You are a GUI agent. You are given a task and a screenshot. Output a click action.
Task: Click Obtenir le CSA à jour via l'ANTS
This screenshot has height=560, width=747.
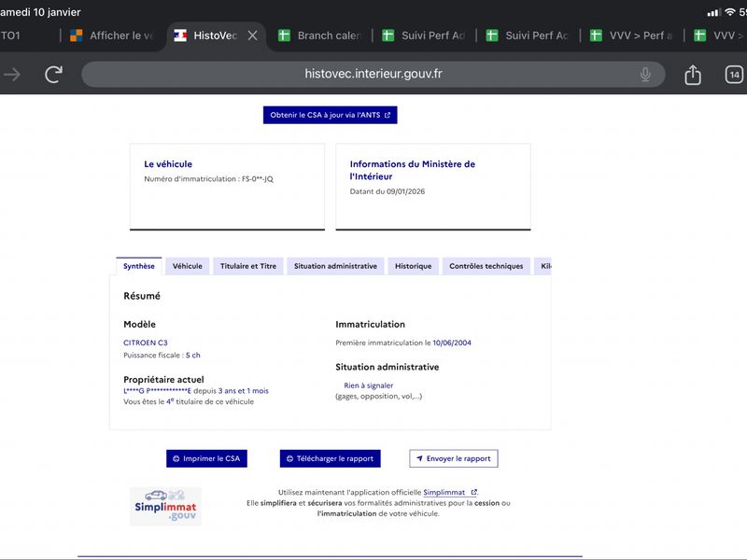click(331, 115)
